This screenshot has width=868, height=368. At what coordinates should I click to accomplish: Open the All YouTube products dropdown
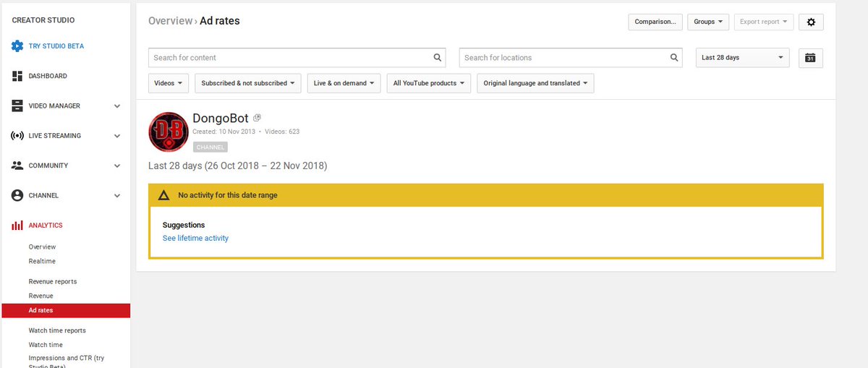click(429, 83)
